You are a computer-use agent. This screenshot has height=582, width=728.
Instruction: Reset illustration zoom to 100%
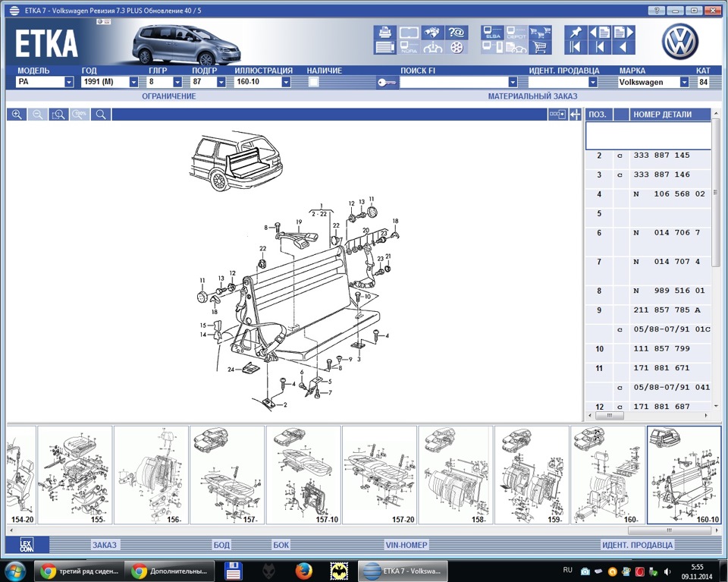[80, 115]
